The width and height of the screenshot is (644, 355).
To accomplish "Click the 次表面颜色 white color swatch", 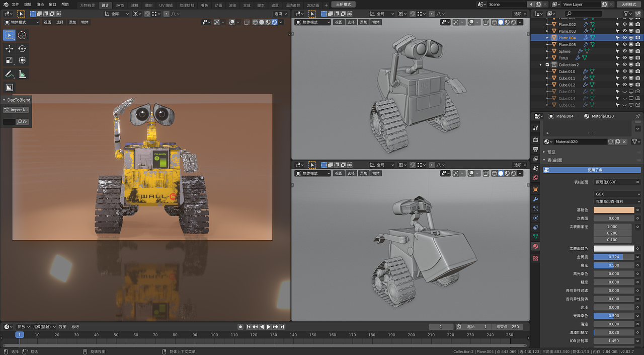I will [614, 249].
